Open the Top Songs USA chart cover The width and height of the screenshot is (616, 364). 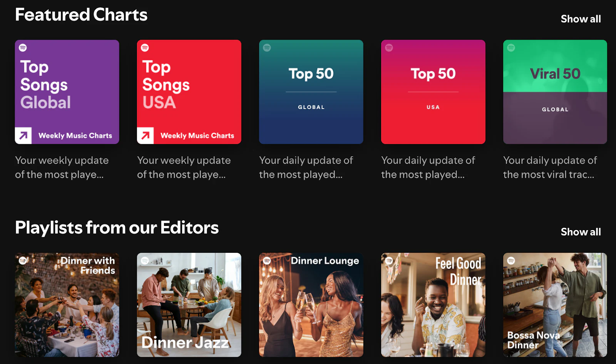click(189, 92)
